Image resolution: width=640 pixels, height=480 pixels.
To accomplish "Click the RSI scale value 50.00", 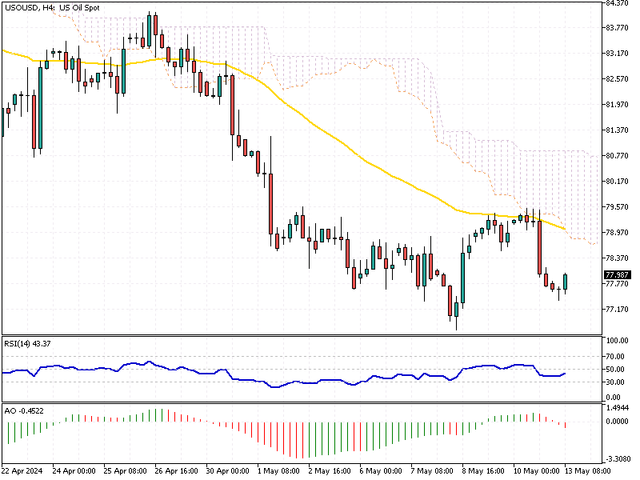I will (x=615, y=369).
